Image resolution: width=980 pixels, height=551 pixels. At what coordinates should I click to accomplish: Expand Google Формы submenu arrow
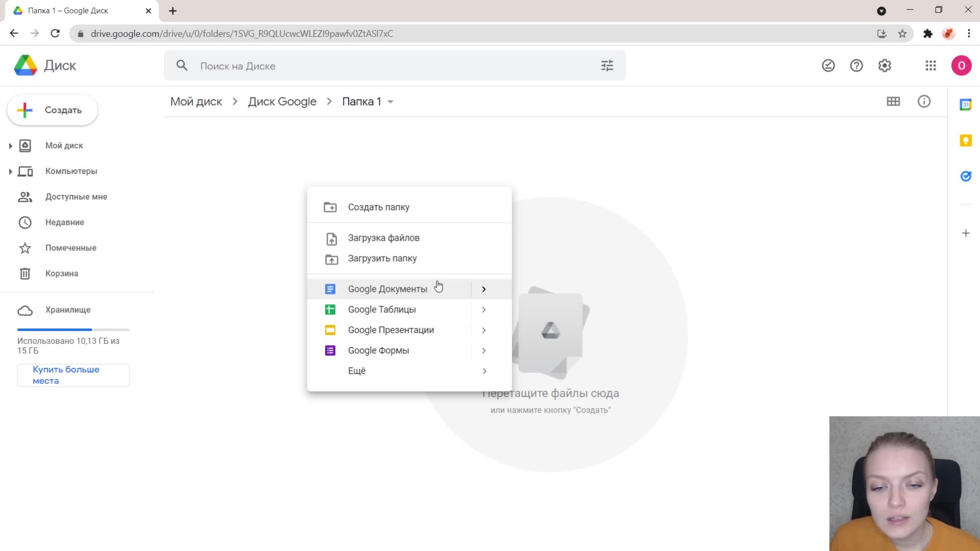484,350
